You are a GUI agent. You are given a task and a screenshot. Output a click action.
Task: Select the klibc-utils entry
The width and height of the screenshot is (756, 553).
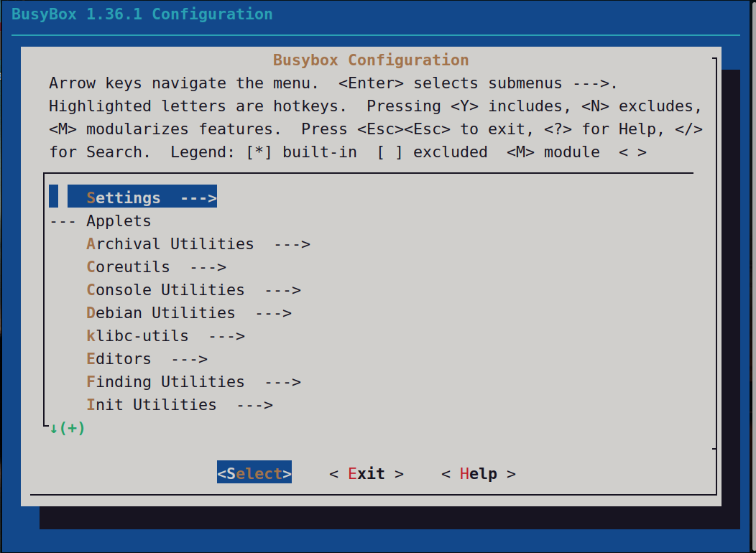[x=138, y=336]
